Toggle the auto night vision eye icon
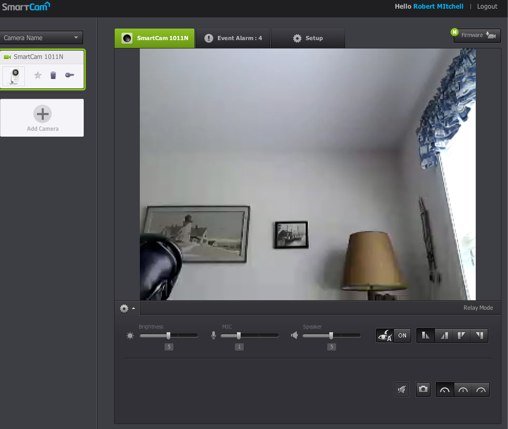The image size is (508, 429). click(385, 335)
